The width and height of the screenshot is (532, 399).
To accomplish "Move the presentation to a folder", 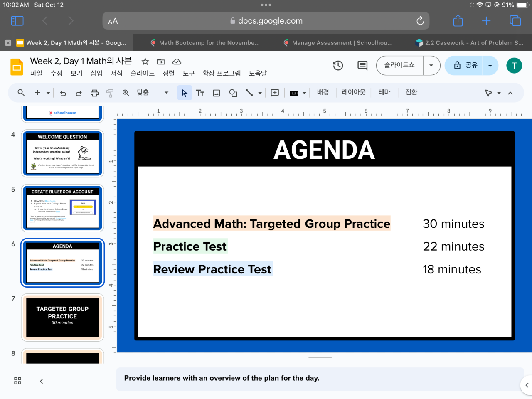I will pyautogui.click(x=161, y=62).
